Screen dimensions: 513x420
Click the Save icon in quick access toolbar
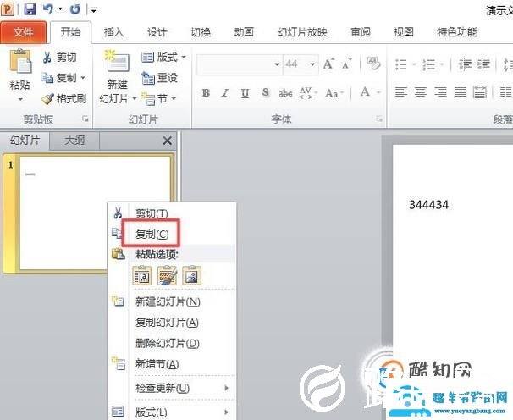[30, 8]
